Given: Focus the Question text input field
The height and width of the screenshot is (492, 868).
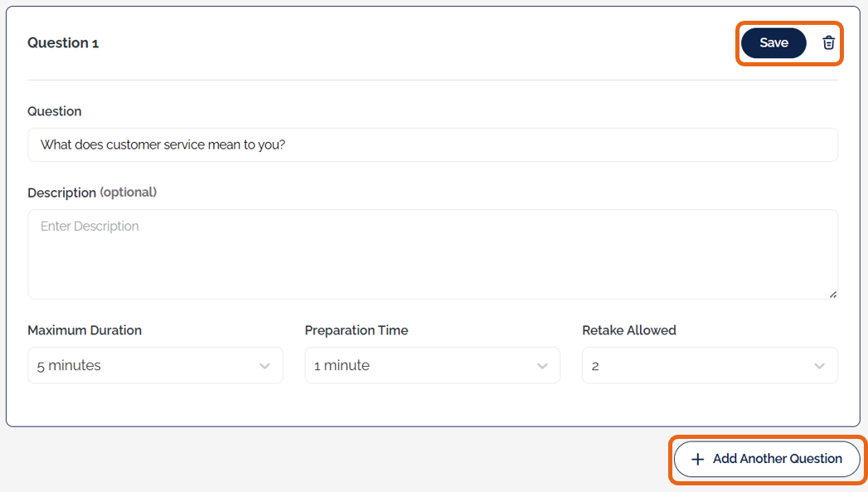Looking at the screenshot, I should click(x=432, y=144).
